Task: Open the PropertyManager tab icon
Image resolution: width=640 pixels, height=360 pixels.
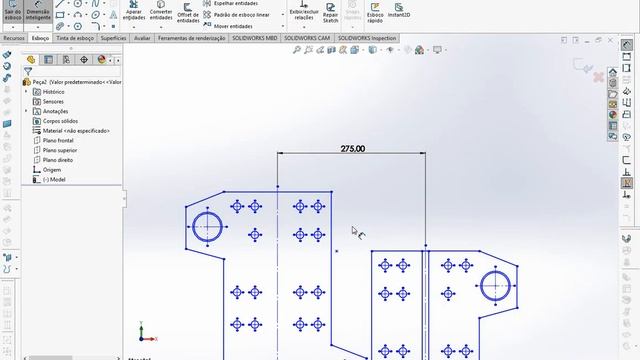Action: click(x=49, y=60)
